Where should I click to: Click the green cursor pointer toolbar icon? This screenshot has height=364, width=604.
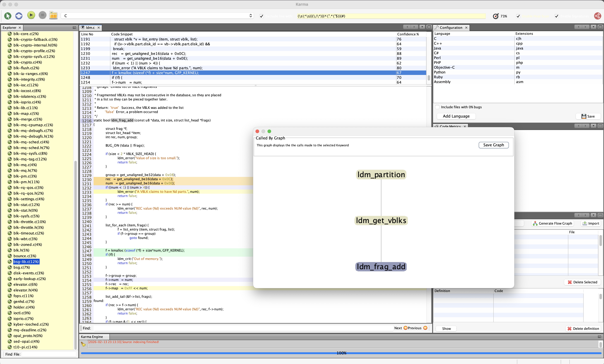pyautogui.click(x=8, y=16)
